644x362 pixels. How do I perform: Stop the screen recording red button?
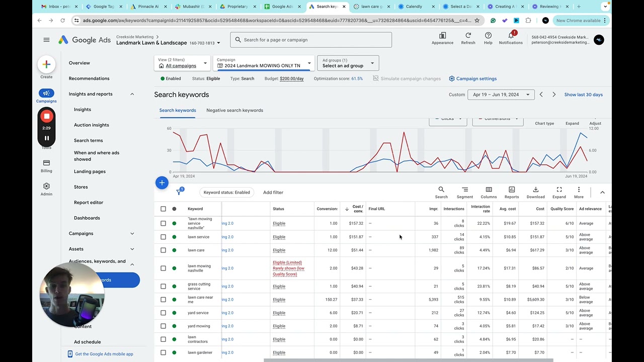[x=46, y=116]
